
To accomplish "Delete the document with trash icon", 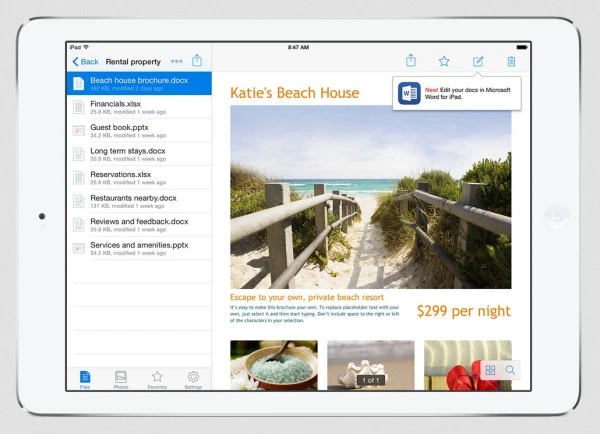I will pyautogui.click(x=511, y=62).
